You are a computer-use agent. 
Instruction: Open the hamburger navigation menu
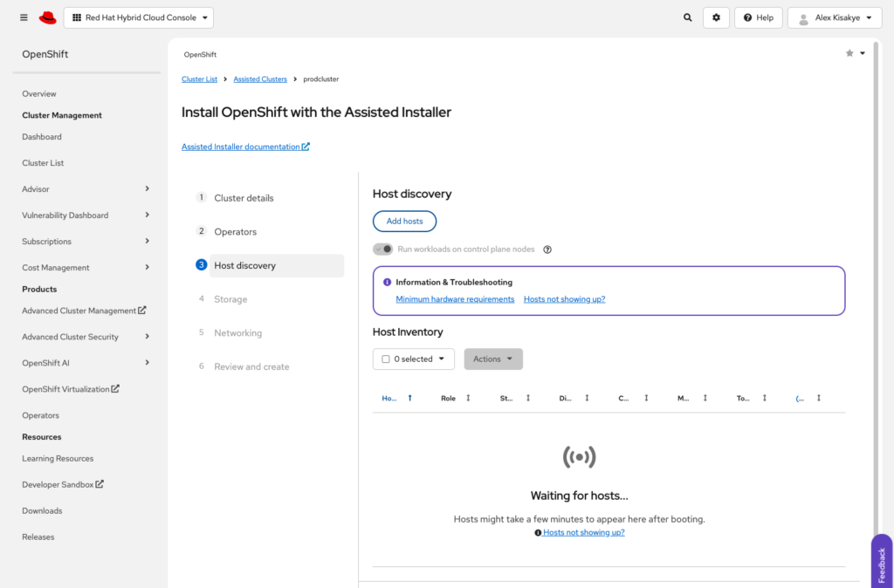[x=24, y=17]
